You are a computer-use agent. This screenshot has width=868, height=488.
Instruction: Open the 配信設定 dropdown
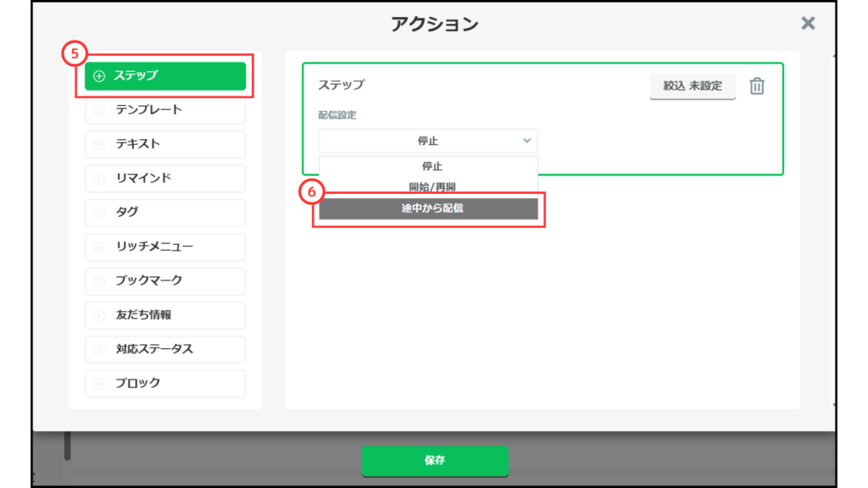click(x=428, y=141)
